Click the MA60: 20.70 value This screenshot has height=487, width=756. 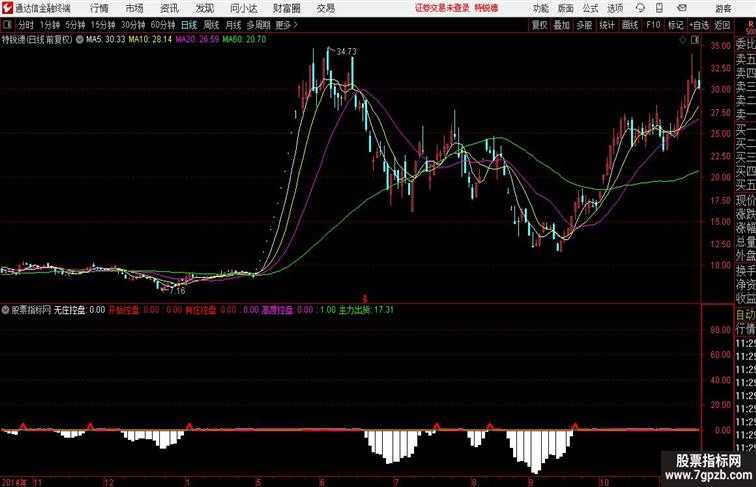tap(244, 40)
